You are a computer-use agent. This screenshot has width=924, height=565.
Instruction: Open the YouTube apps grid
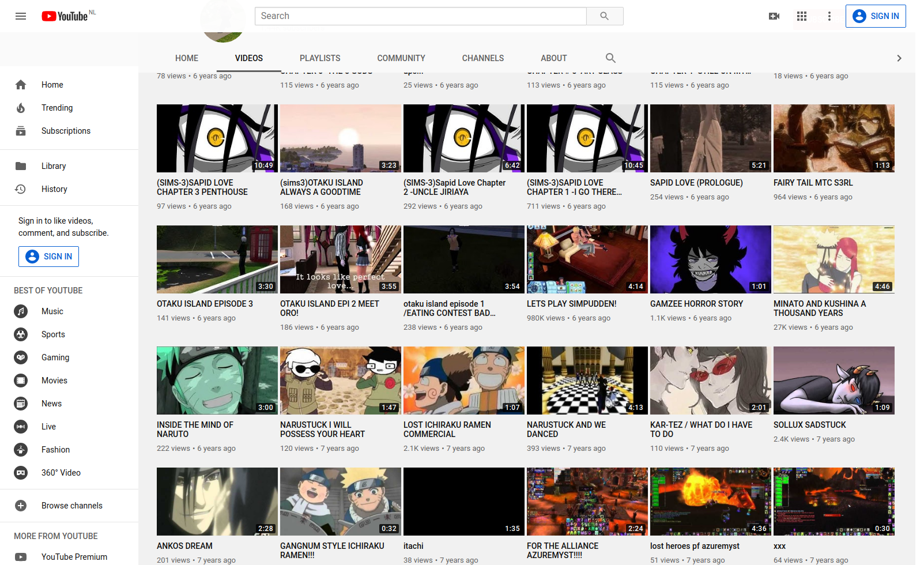point(802,16)
